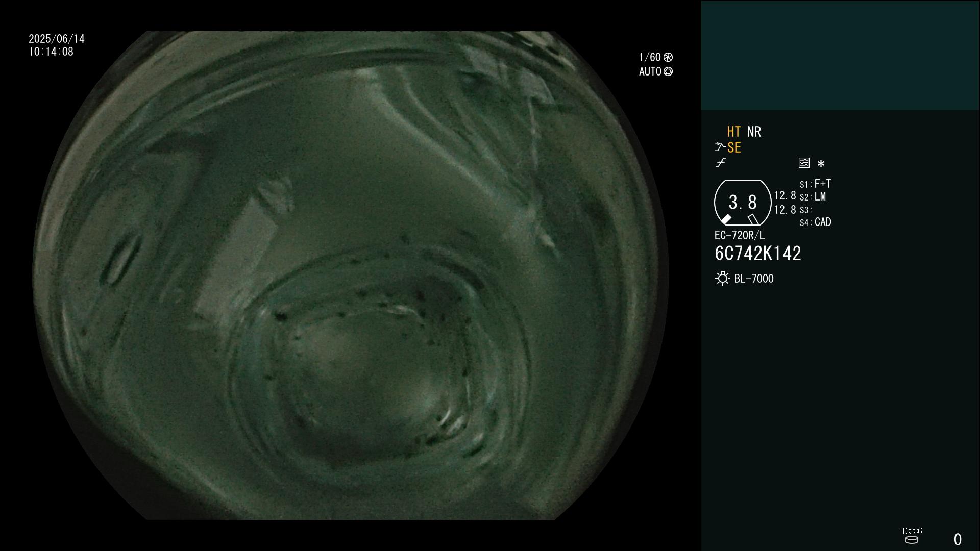Select the S1: F+T switch assignment
The height and width of the screenshot is (551, 980).
816,184
